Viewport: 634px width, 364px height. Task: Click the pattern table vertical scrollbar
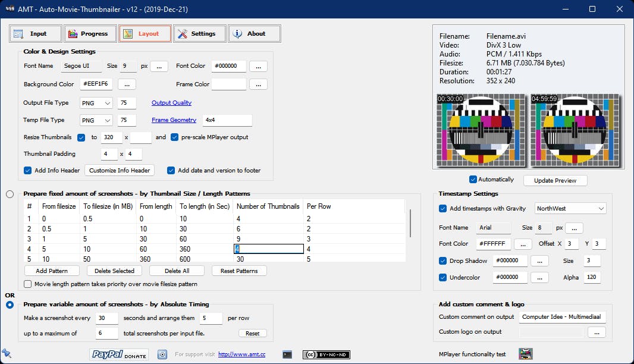coord(410,223)
